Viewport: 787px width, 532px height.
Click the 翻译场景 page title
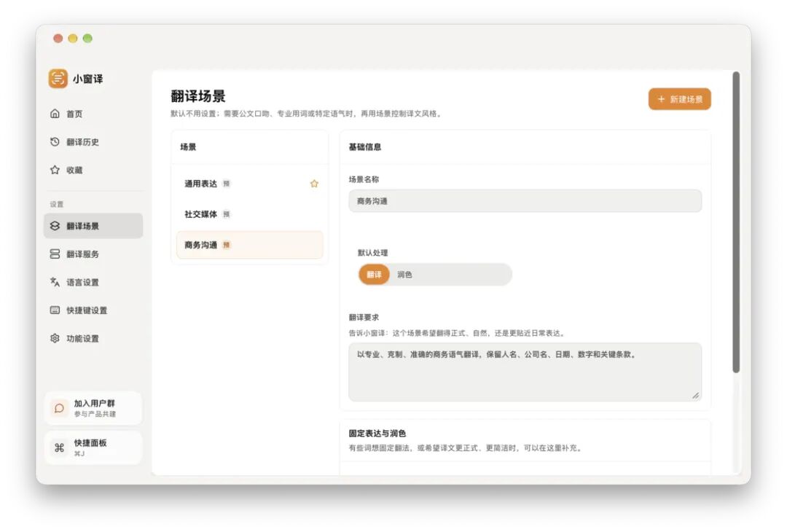coord(198,96)
